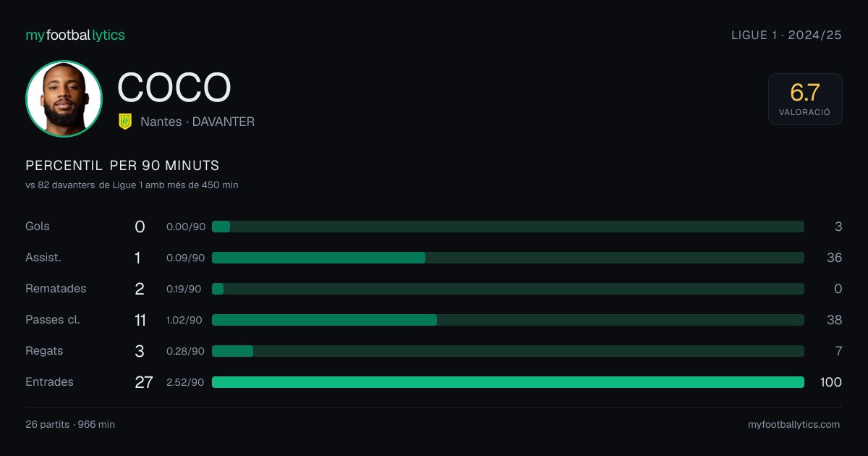868x456 pixels.
Task: Click the myfootballytics logo
Action: (75, 35)
